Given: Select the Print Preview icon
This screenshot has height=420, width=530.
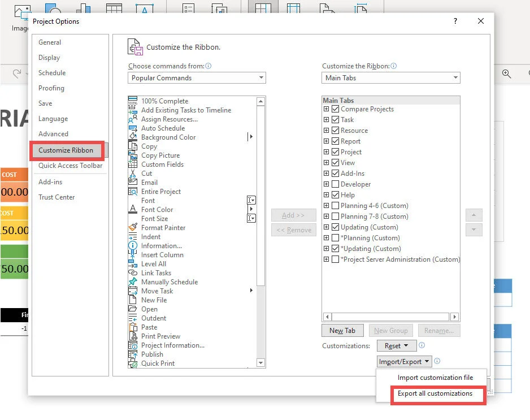Looking at the screenshot, I should point(132,336).
